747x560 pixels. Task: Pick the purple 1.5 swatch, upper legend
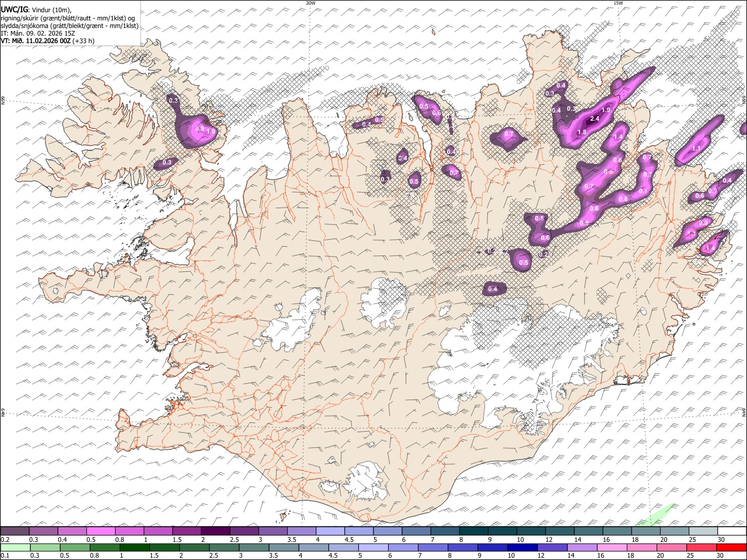click(187, 531)
